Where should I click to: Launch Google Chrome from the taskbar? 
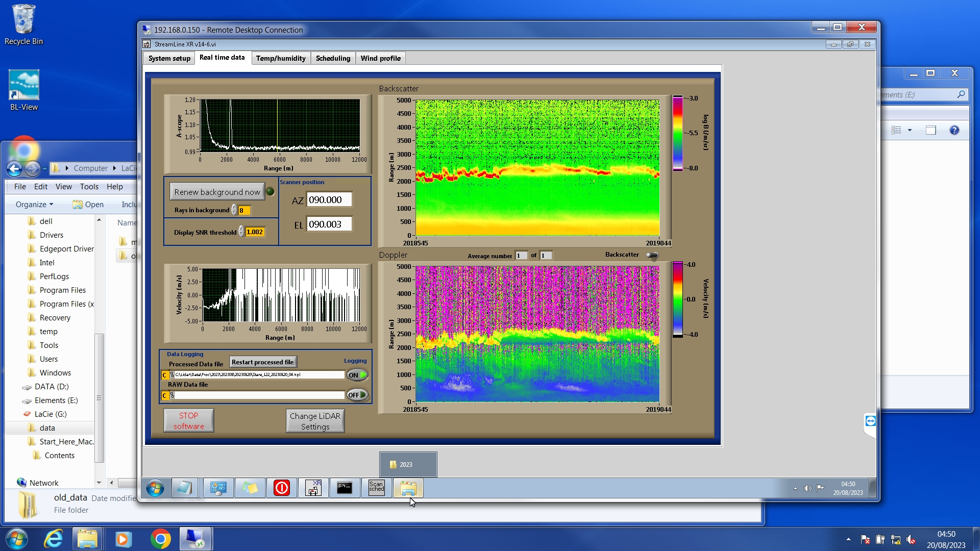(x=160, y=539)
